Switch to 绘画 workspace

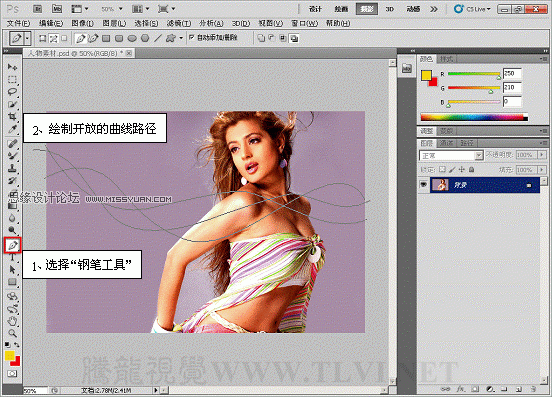(x=341, y=9)
